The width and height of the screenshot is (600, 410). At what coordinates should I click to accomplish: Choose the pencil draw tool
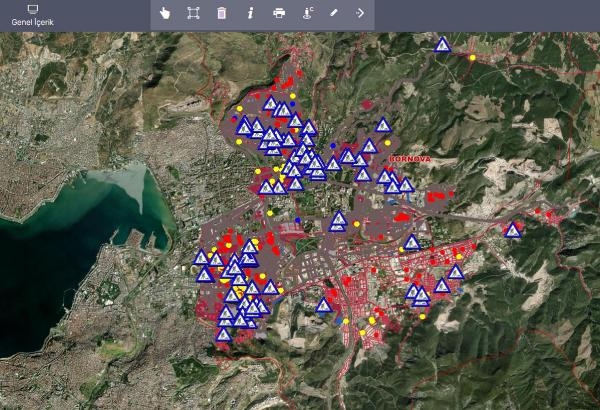pyautogui.click(x=334, y=13)
